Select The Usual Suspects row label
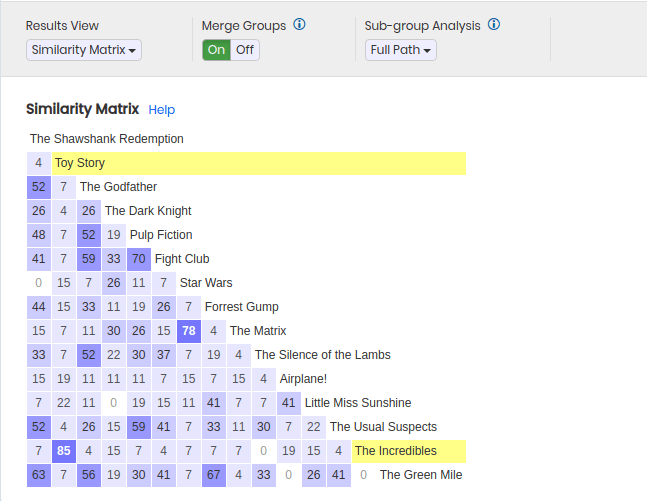This screenshot has height=501, width=647. coord(383,426)
